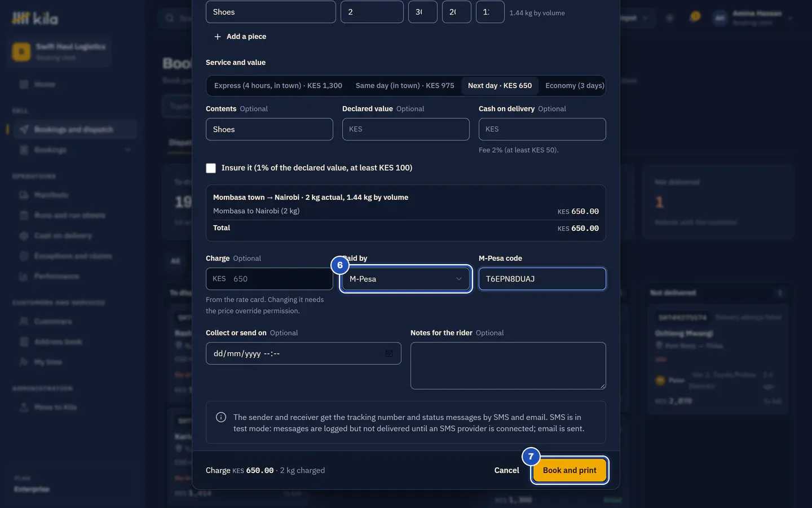Click the 'Mombasa to Nairobi (2 kg)' line
Viewport: 812px width, 508px height.
256,211
